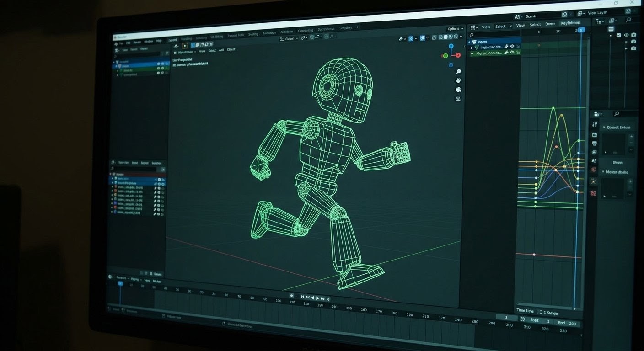
Task: Click the zoom magnifier icon in the viewport
Action: coord(458,71)
